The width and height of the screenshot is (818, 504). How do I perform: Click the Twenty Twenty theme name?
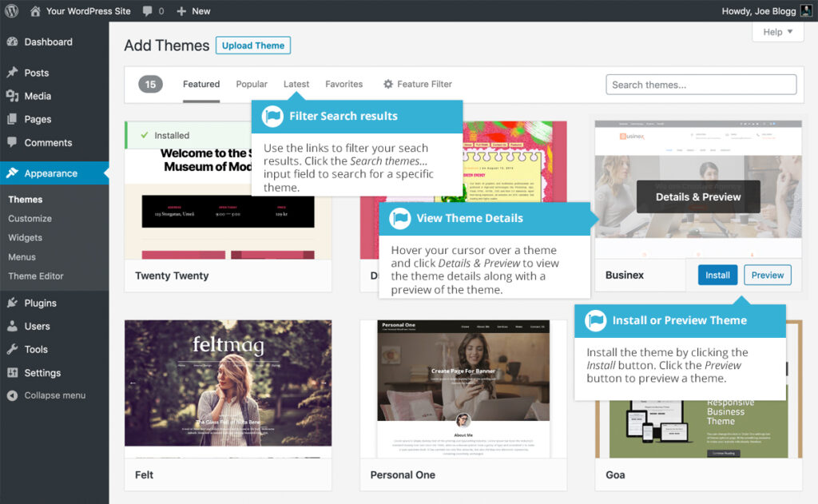coord(172,276)
